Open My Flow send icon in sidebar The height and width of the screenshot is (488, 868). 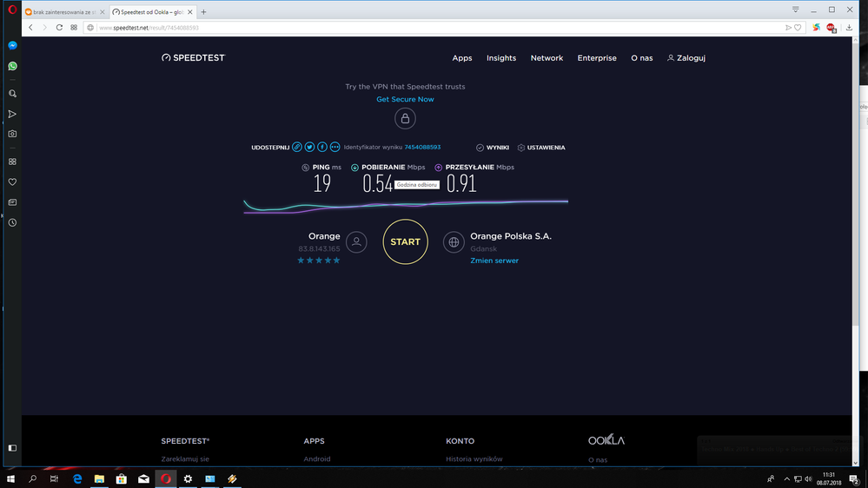pos(12,114)
